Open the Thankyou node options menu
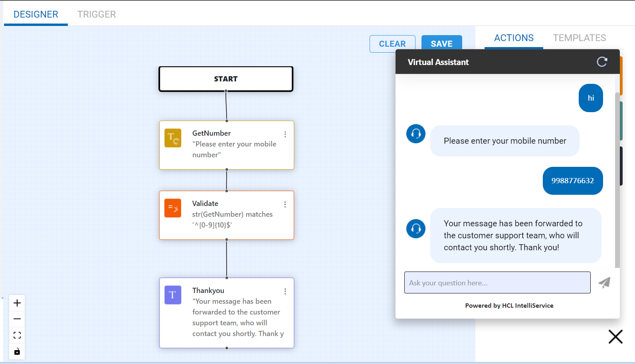 click(x=285, y=291)
